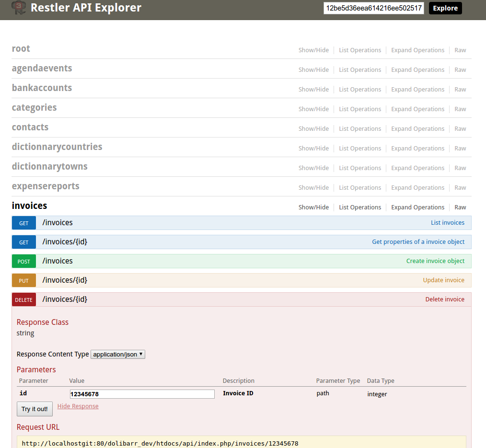Click Expand Operations for invoices
486x448 pixels.
[x=417, y=207]
